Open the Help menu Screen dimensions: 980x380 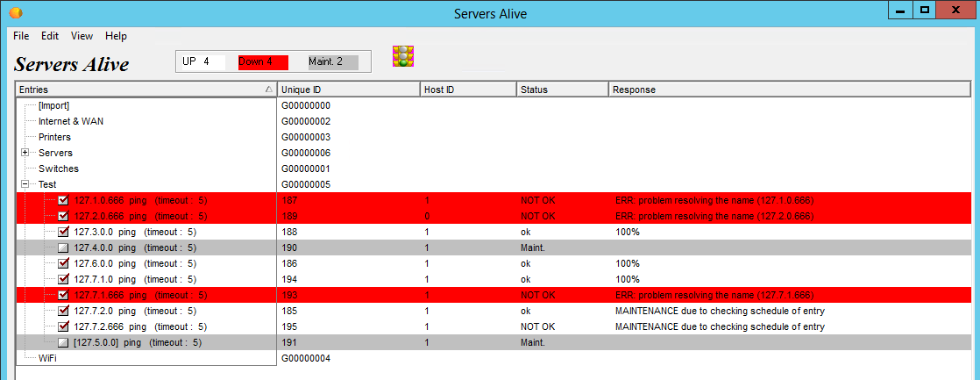coord(117,36)
